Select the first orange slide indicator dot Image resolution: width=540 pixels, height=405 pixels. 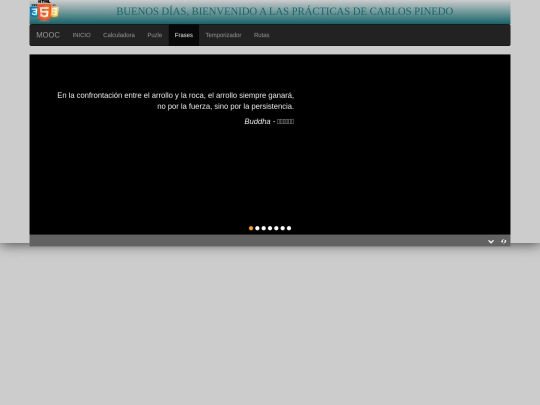pos(251,228)
